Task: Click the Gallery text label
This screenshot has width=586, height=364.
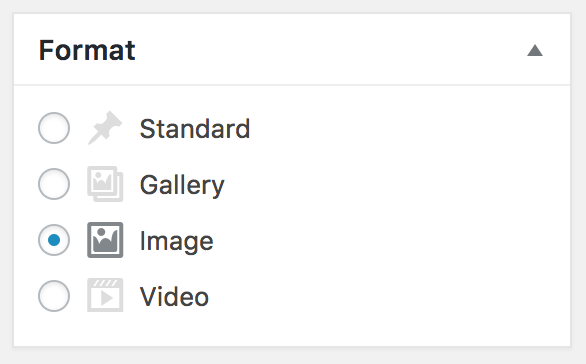Action: point(182,185)
